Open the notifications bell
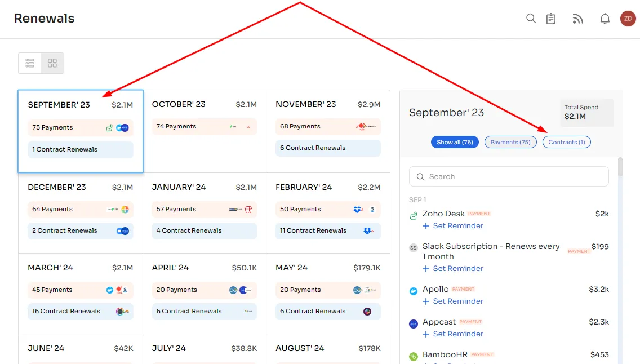 605,19
